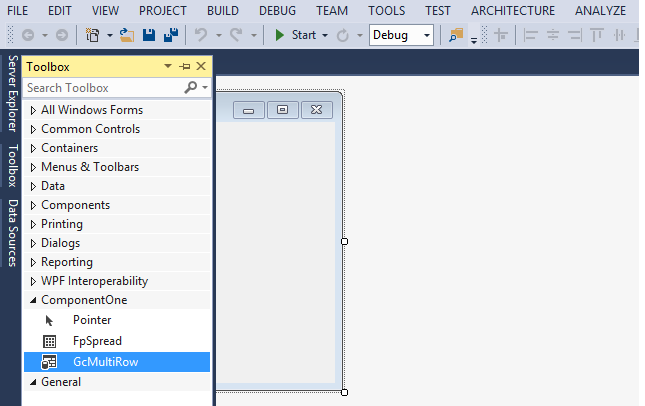Click the form's right-edge resize handle
This screenshot has height=406, width=645.
point(344,241)
